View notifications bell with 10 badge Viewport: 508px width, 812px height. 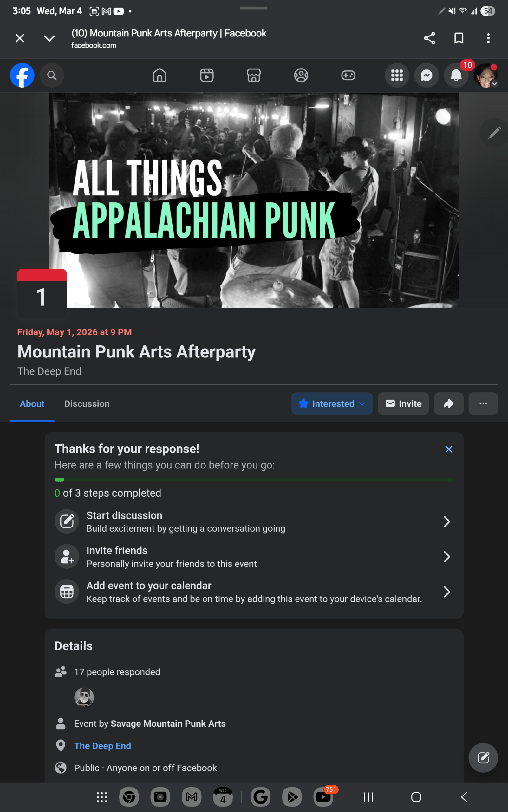[456, 75]
